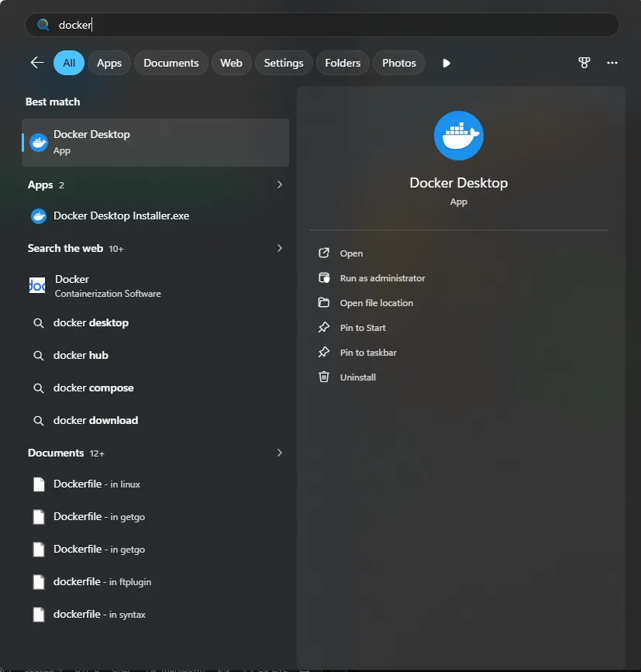Open dockerfile - in ftplugin document
Screen dimensions: 641x672
click(156, 582)
